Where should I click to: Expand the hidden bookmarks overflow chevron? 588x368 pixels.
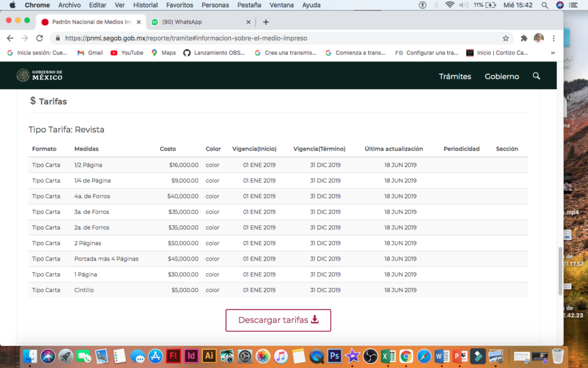point(552,53)
